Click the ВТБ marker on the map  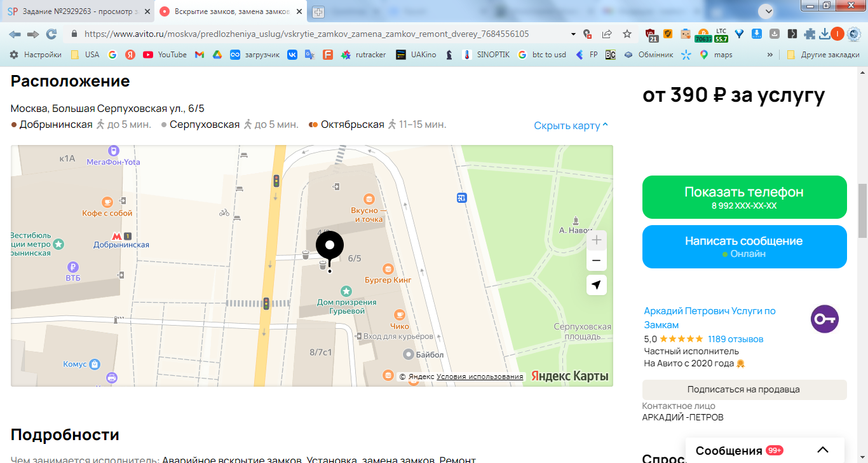coord(74,266)
